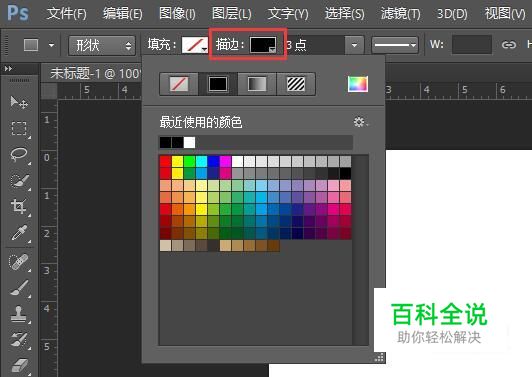Select the Lasso tool
The height and width of the screenshot is (377, 532).
pyautogui.click(x=19, y=154)
